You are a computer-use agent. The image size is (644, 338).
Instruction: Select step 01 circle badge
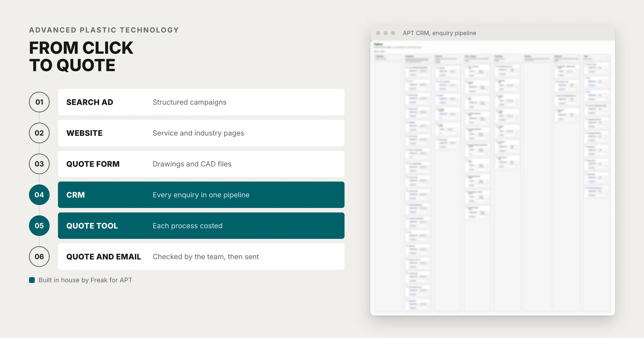click(x=39, y=102)
